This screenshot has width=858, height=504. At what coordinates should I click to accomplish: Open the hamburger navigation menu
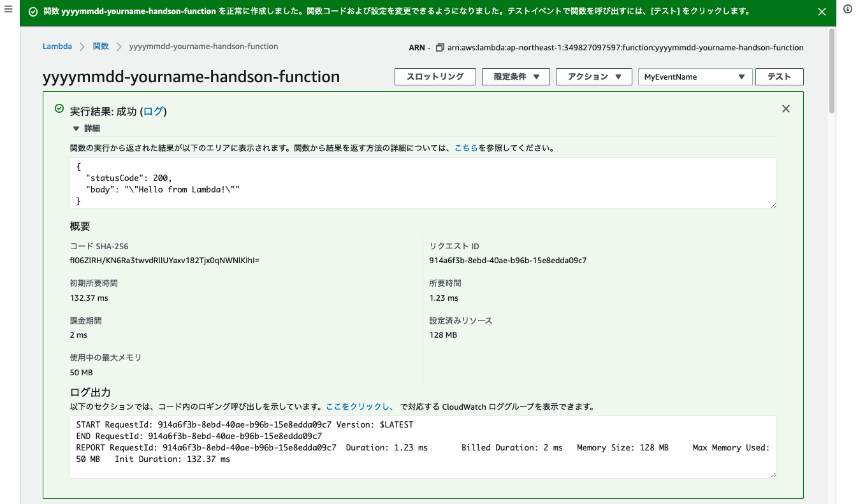click(8, 10)
